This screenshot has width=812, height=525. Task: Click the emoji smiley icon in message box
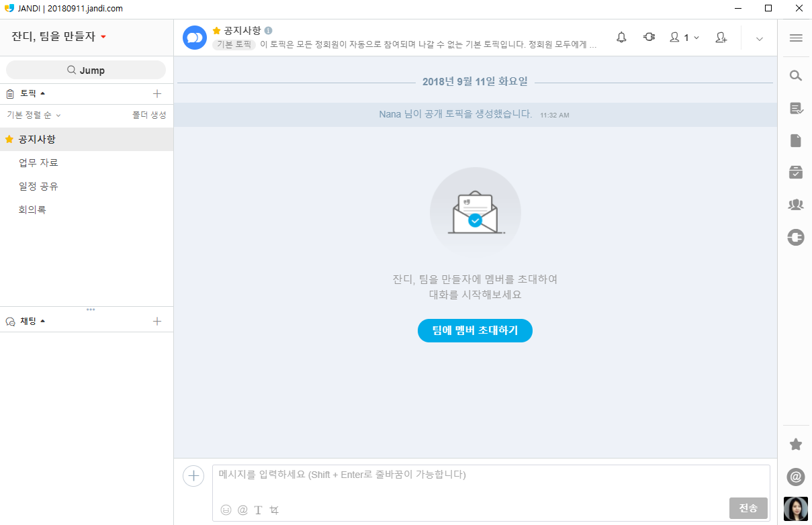(226, 510)
